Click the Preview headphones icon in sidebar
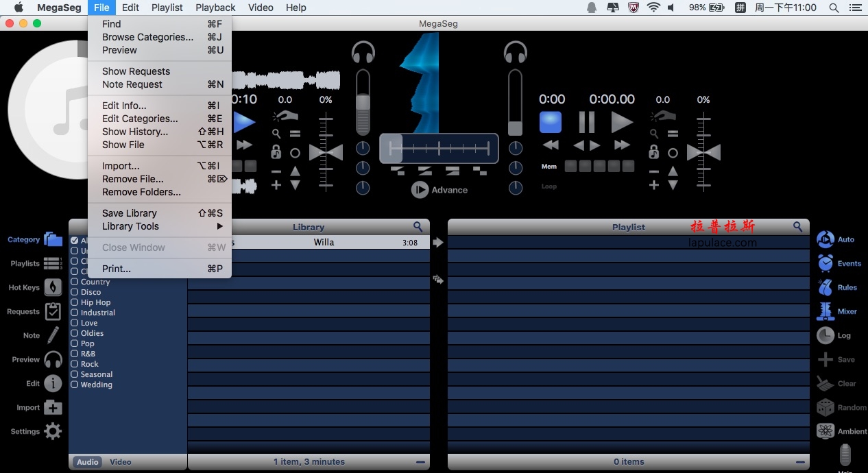This screenshot has height=473, width=868. 53,359
